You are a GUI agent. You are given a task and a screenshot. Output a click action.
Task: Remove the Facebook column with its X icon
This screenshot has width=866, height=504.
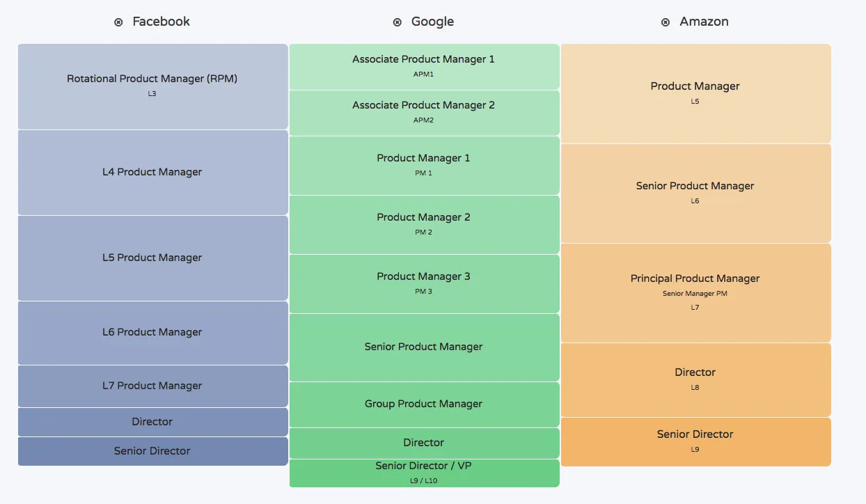click(x=118, y=22)
